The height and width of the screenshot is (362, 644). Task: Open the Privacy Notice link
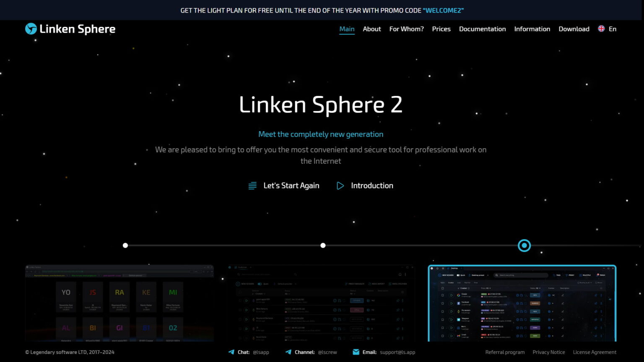549,352
